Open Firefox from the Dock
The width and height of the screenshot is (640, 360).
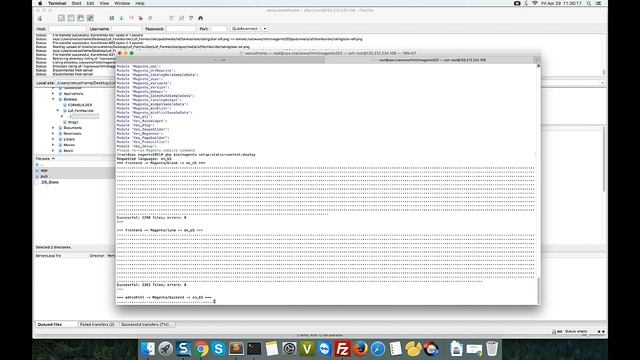click(360, 349)
